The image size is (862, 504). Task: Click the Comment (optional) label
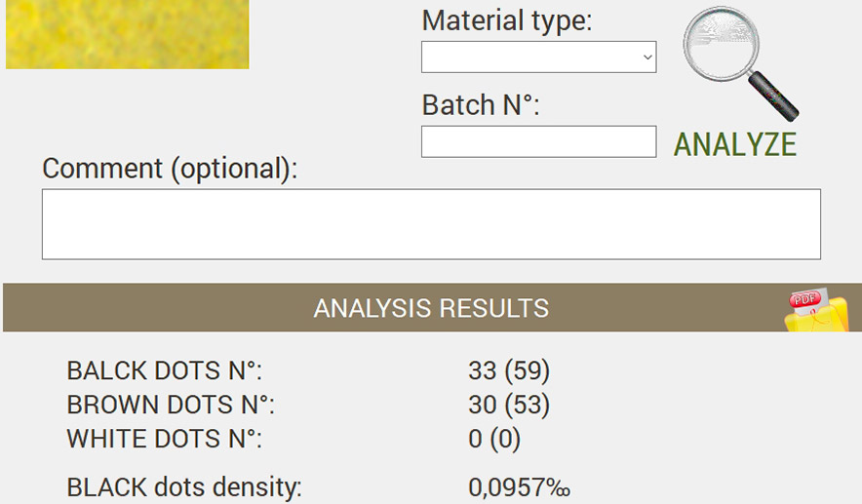pyautogui.click(x=170, y=169)
